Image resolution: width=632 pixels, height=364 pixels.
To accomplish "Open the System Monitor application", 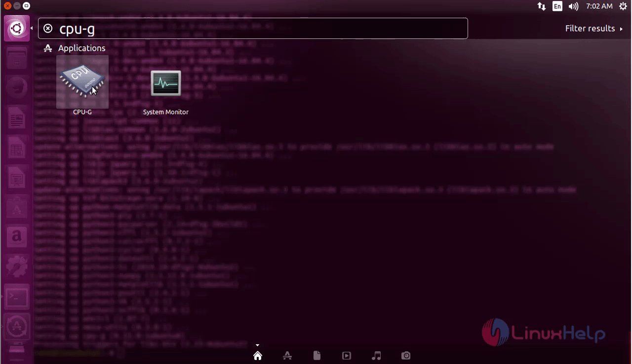I will click(x=166, y=83).
